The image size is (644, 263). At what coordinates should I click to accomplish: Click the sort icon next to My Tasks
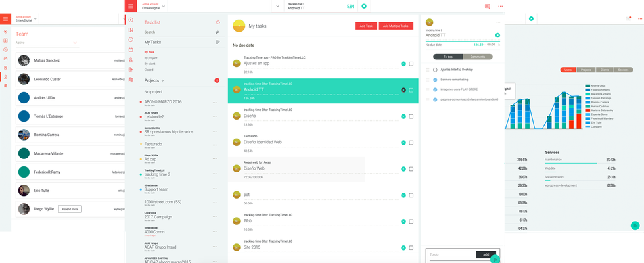[x=218, y=42]
